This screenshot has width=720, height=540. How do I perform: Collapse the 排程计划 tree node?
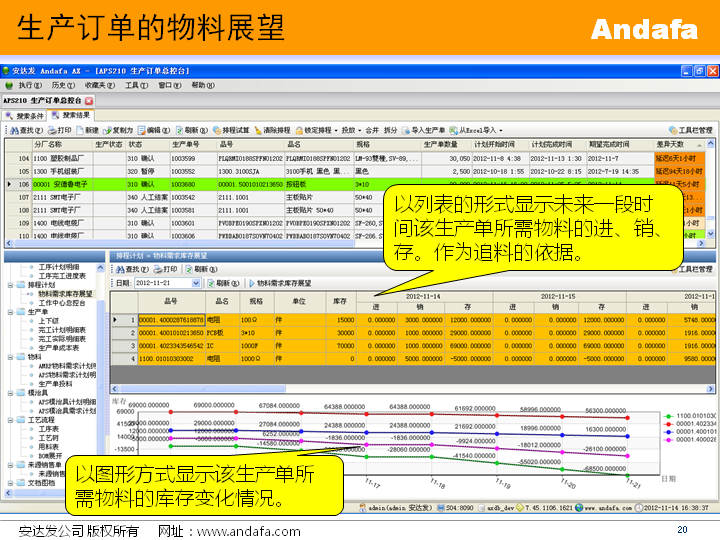(x=9, y=284)
